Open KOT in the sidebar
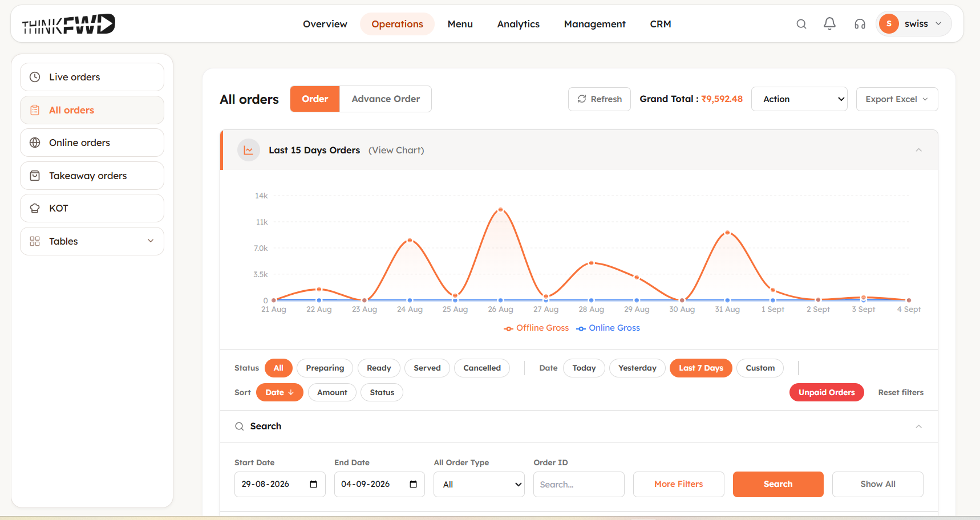This screenshot has height=520, width=980. click(92, 208)
